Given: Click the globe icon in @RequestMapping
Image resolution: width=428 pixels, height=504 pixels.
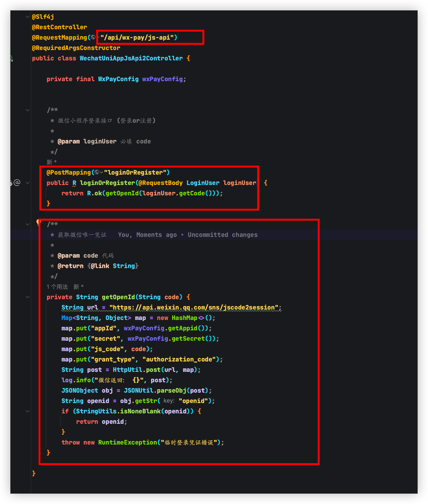Looking at the screenshot, I should click(93, 38).
